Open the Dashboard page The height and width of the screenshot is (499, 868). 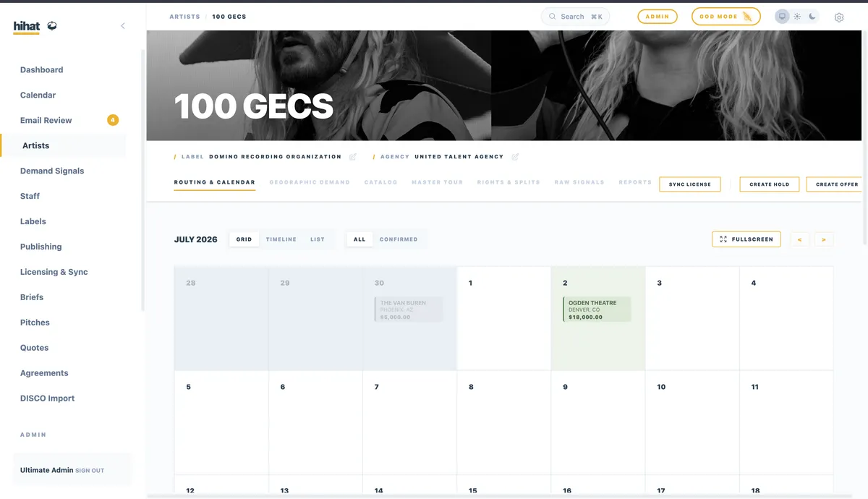click(x=41, y=70)
